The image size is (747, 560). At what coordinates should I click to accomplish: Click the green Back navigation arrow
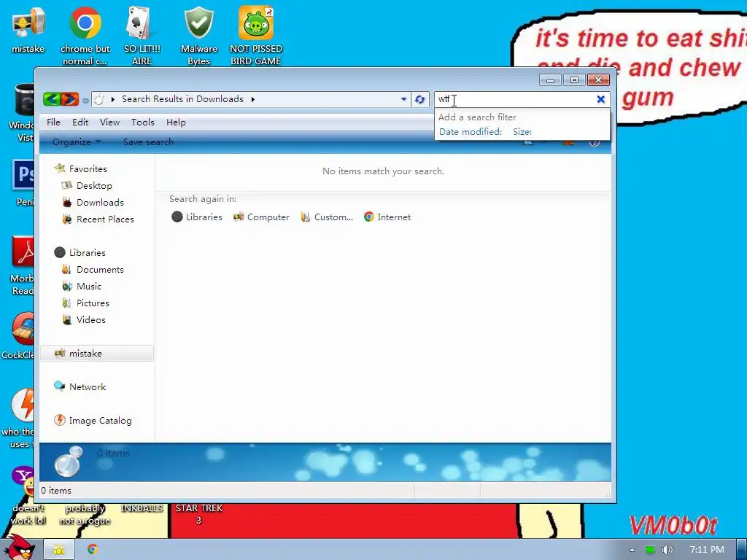(x=52, y=99)
